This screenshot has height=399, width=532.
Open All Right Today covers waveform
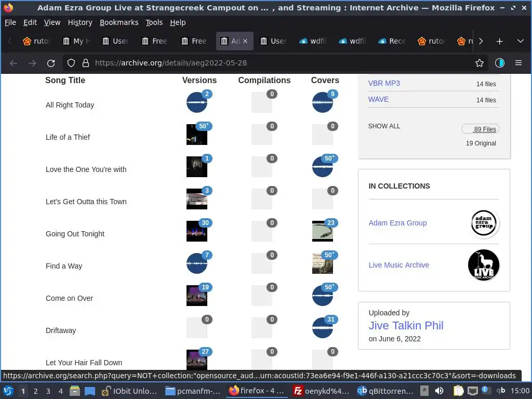(322, 102)
